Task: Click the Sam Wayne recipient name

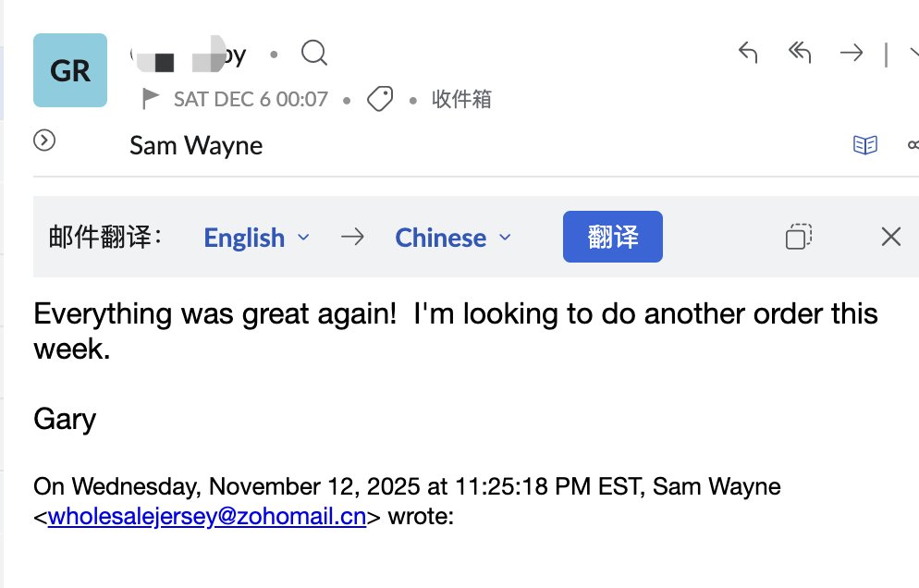Action: [x=196, y=145]
